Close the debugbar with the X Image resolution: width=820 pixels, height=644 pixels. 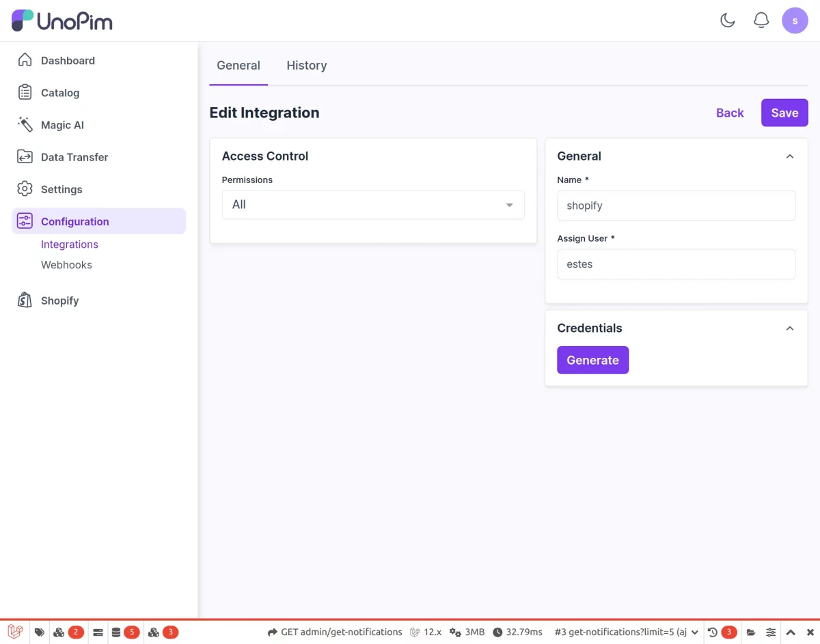tap(810, 632)
